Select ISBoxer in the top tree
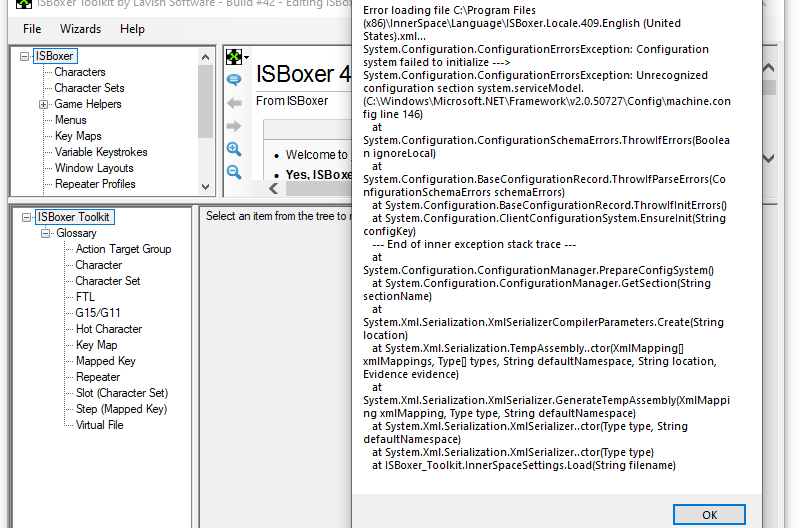The height and width of the screenshot is (528, 806). [54, 56]
